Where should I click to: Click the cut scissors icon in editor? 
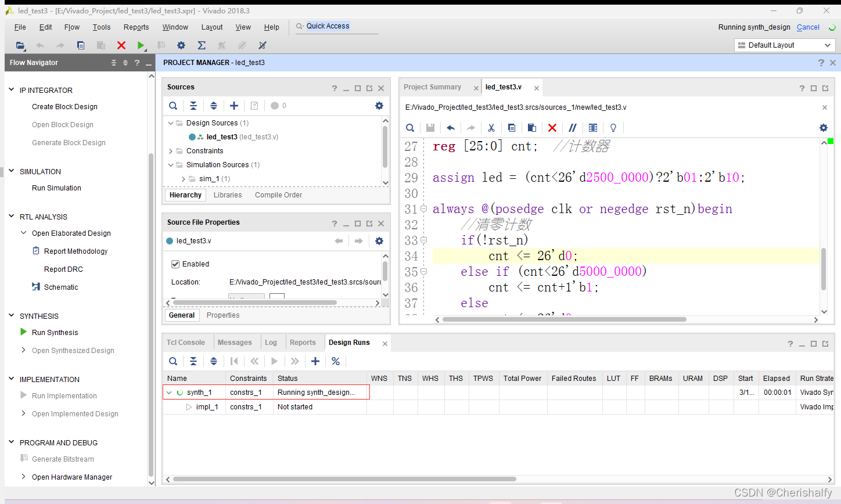491,128
